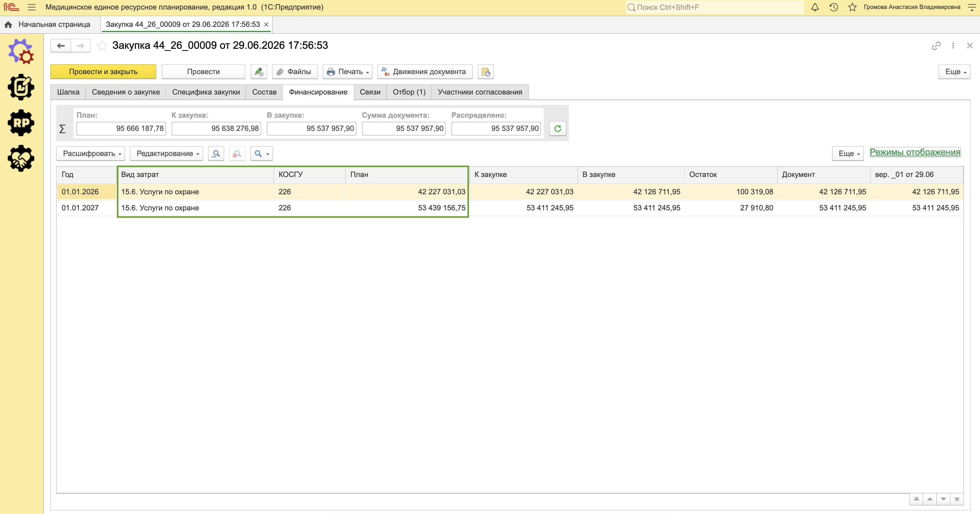Open the history clock icon

[x=833, y=7]
